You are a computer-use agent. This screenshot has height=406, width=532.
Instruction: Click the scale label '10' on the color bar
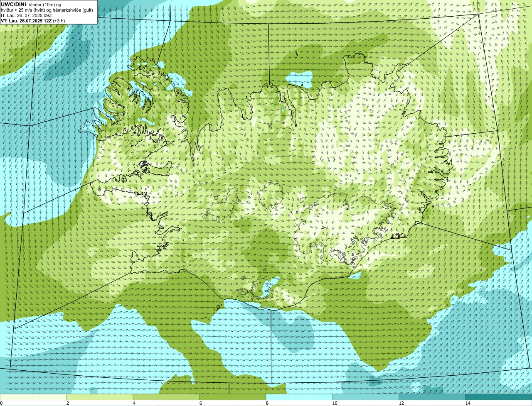click(335, 403)
